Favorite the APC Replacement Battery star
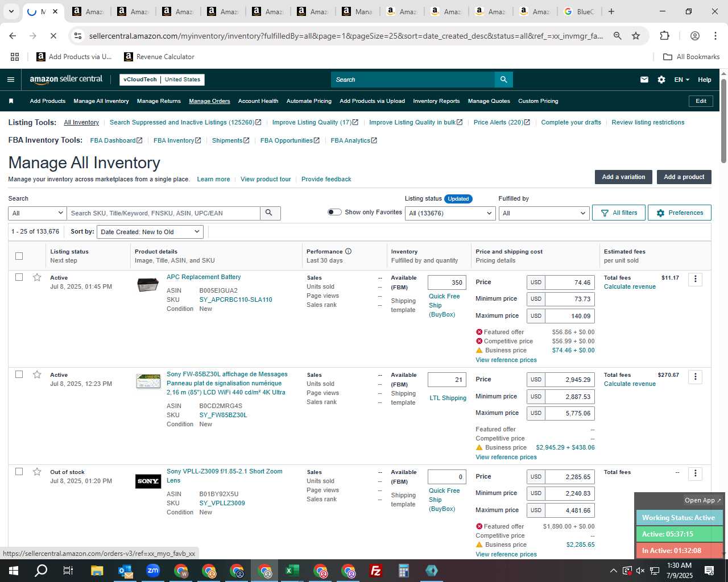Viewport: 728px width, 582px height. pyautogui.click(x=37, y=277)
